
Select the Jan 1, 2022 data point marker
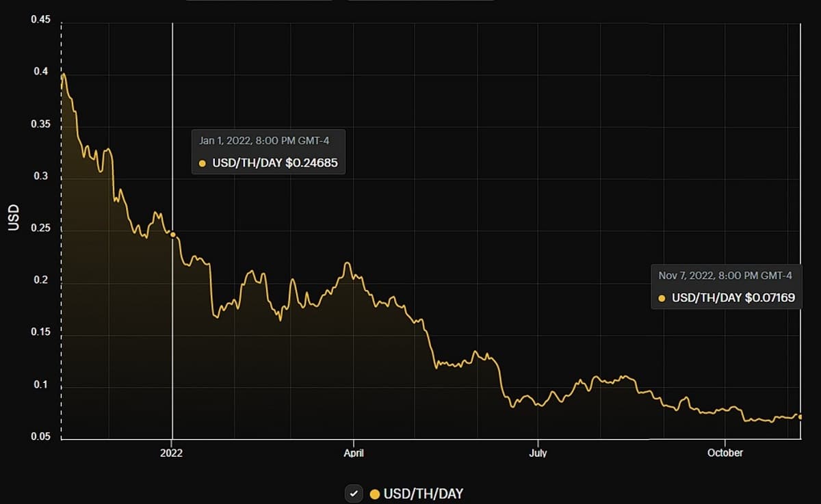pos(173,235)
